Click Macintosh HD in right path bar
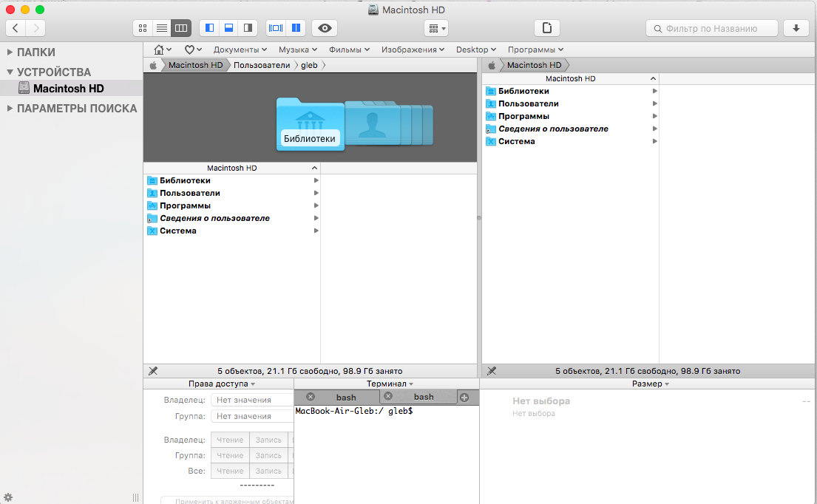 pyautogui.click(x=534, y=65)
